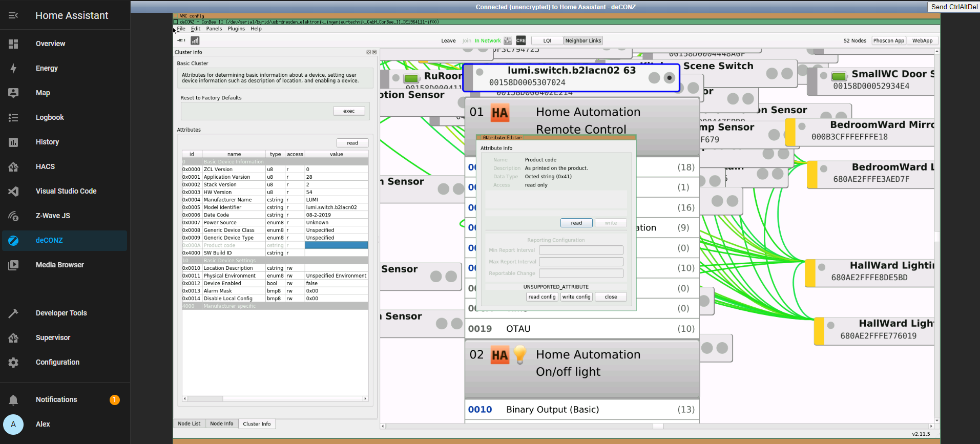
Task: Click the Reportable Change field
Action: (581, 273)
